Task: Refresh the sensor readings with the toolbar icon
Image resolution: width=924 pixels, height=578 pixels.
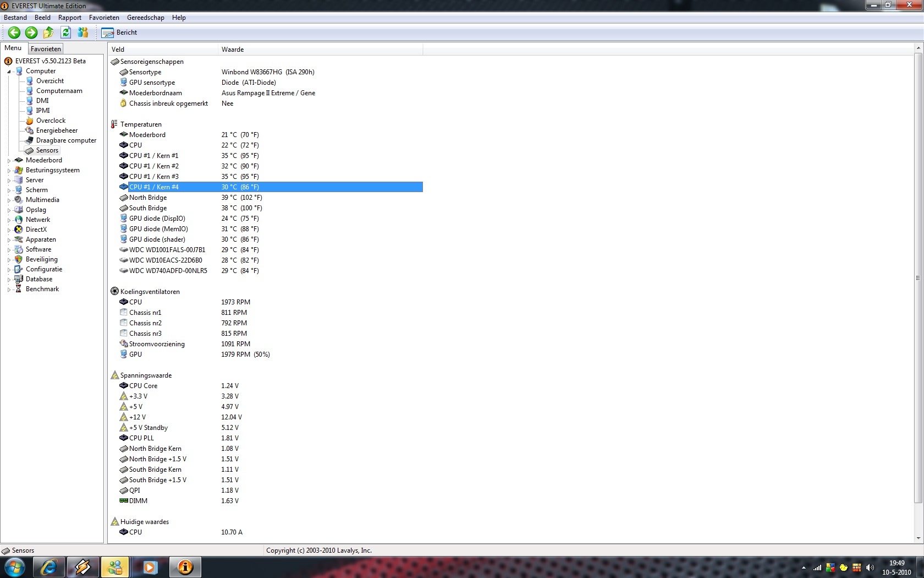Action: pyautogui.click(x=66, y=32)
